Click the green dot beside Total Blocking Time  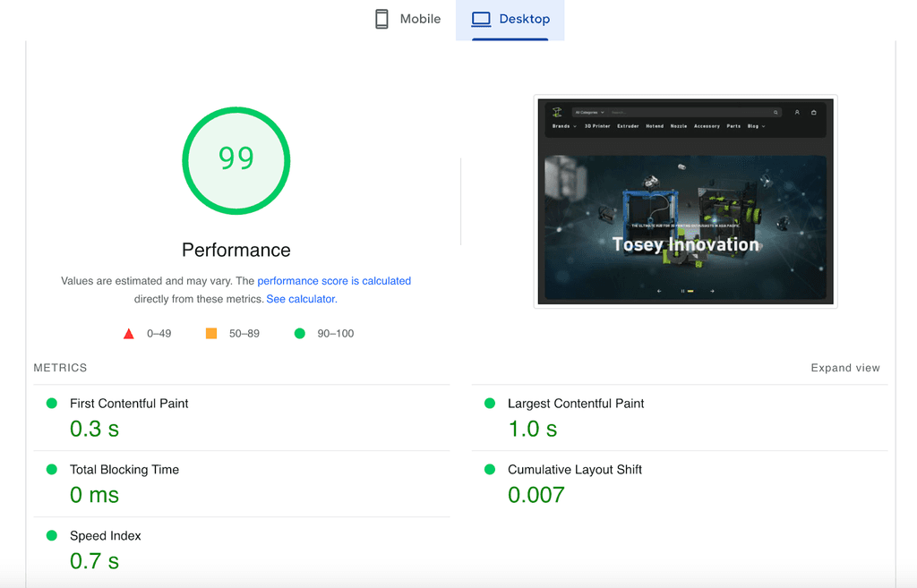pos(51,469)
